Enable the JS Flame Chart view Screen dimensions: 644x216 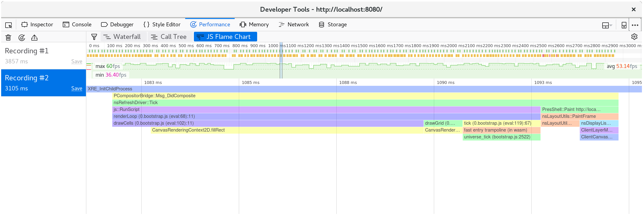click(225, 36)
